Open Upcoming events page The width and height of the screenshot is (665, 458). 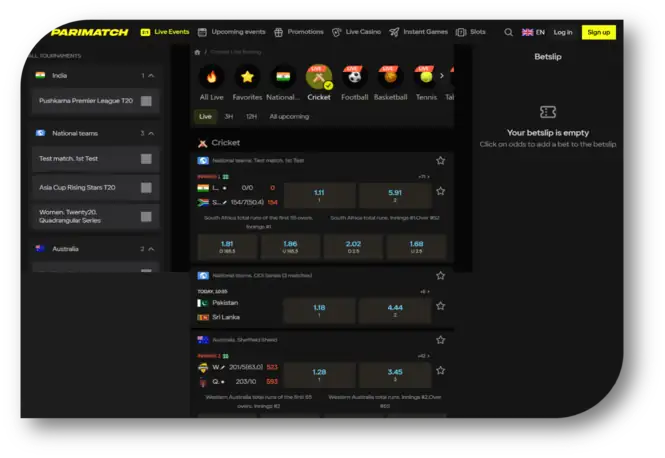232,32
